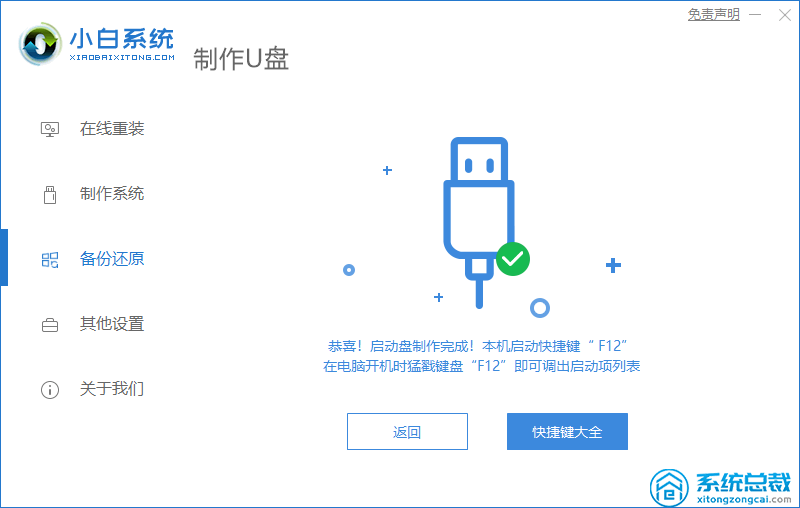Click the info circle icon beside 关于我们
The width and height of the screenshot is (800, 508).
49,390
